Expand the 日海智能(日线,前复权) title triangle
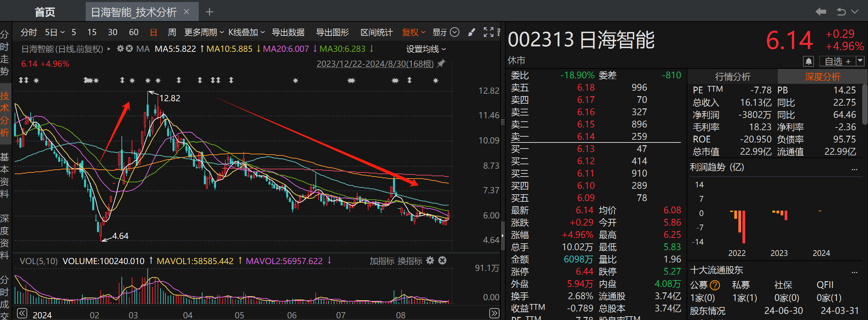Image resolution: width=868 pixels, height=320 pixels. click(109, 49)
